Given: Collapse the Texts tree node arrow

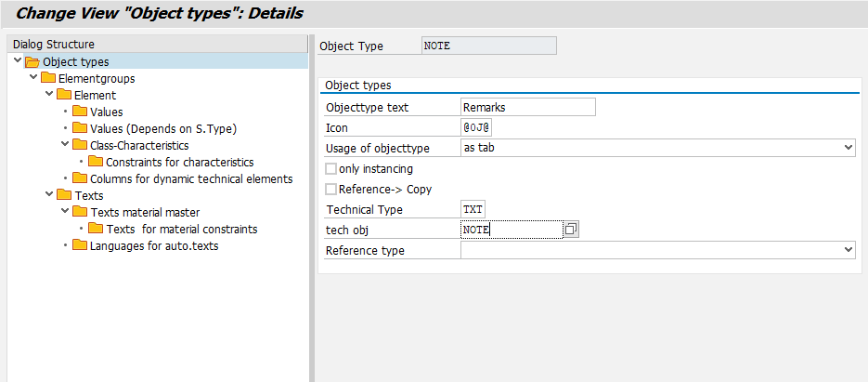Looking at the screenshot, I should (49, 195).
